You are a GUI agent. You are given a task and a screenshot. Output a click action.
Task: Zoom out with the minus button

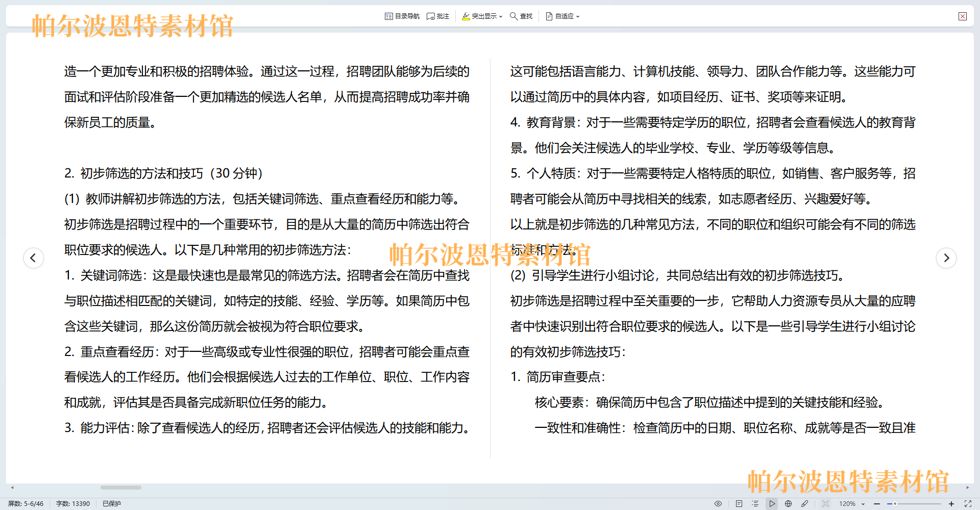point(877,503)
